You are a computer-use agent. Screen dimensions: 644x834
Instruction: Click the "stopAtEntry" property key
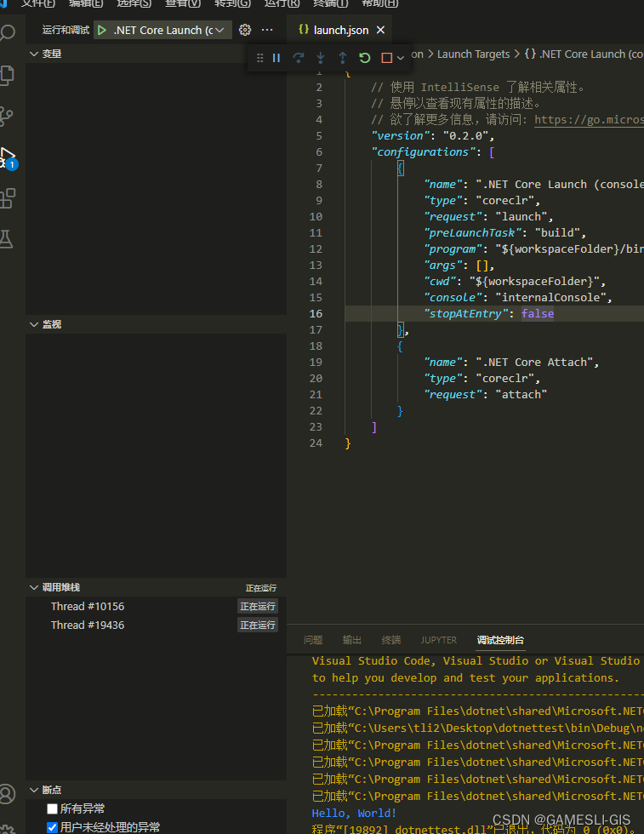(x=466, y=314)
